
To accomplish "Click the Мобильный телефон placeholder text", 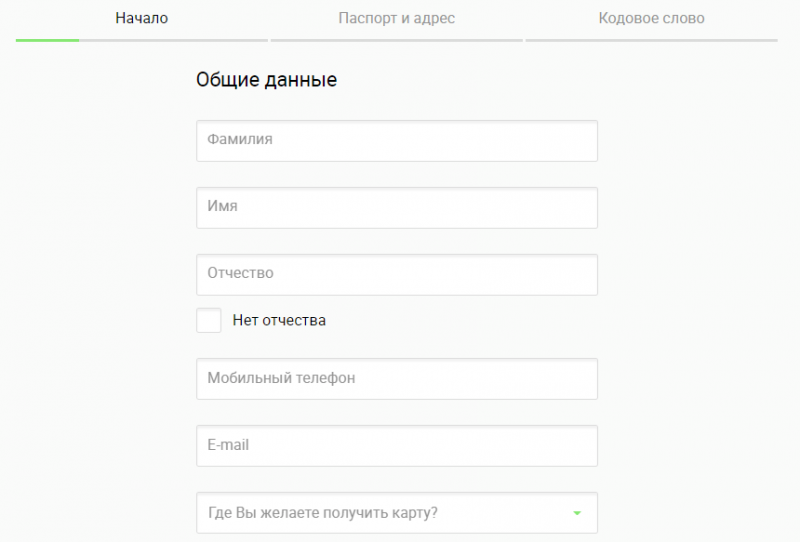I will pyautogui.click(x=281, y=379).
